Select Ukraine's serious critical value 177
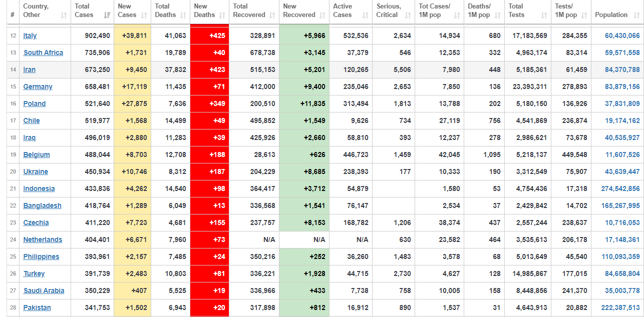 [394, 171]
